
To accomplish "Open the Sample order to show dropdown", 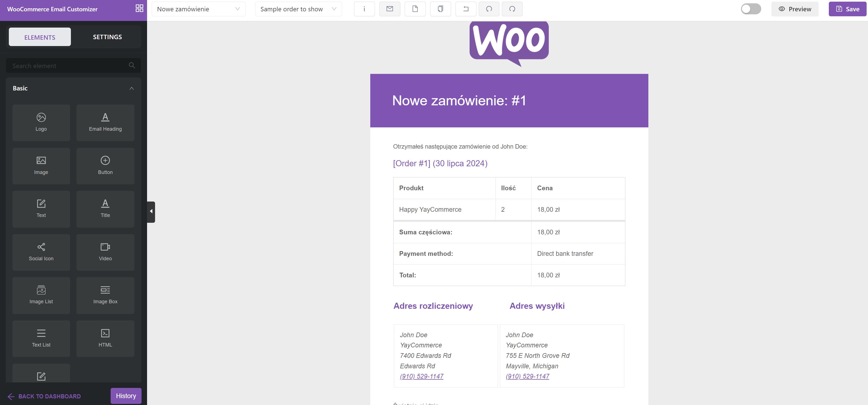I will click(298, 9).
